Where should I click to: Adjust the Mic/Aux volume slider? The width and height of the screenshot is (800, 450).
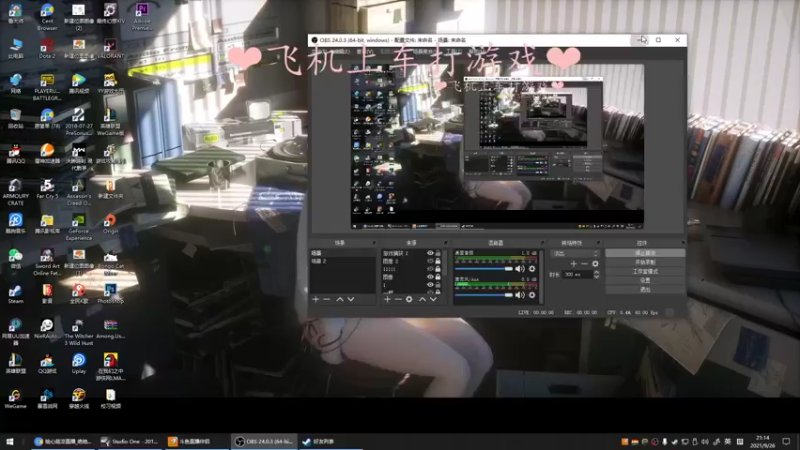tap(484, 295)
